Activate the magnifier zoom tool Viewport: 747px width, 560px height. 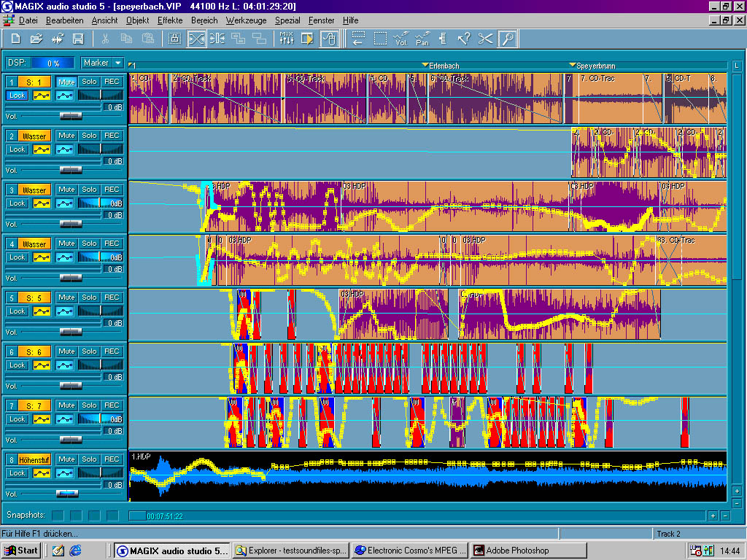pos(508,39)
